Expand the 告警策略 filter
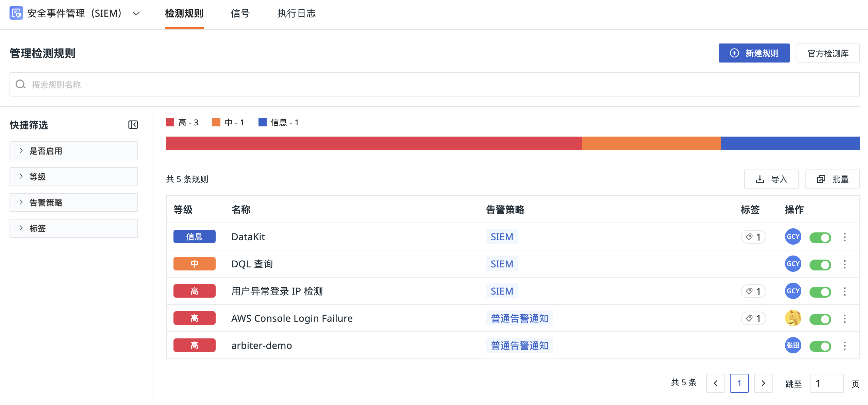868x405 pixels. pyautogui.click(x=74, y=202)
